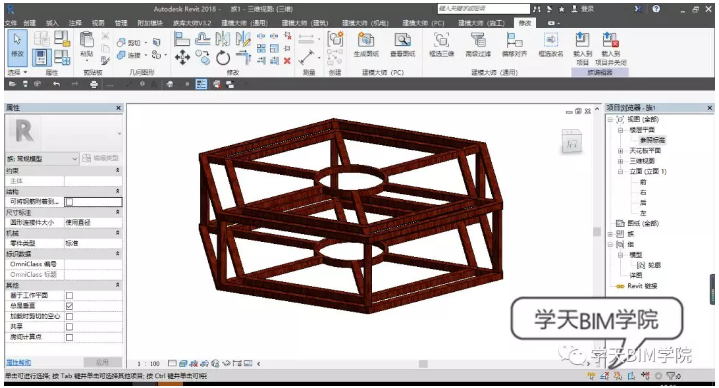This screenshot has width=719, height=388.
Task: Open the 族: 常规模型 type selector dropdown
Action: coord(42,159)
